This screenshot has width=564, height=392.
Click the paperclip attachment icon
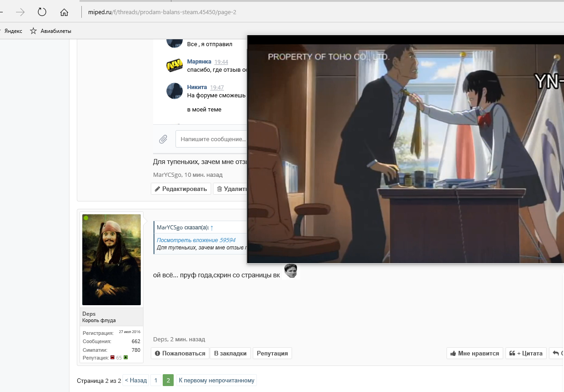pyautogui.click(x=163, y=139)
